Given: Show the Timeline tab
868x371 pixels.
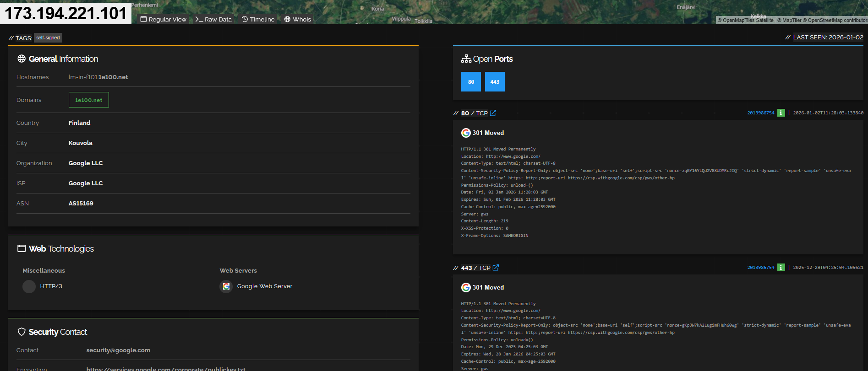Looking at the screenshot, I should pos(258,19).
